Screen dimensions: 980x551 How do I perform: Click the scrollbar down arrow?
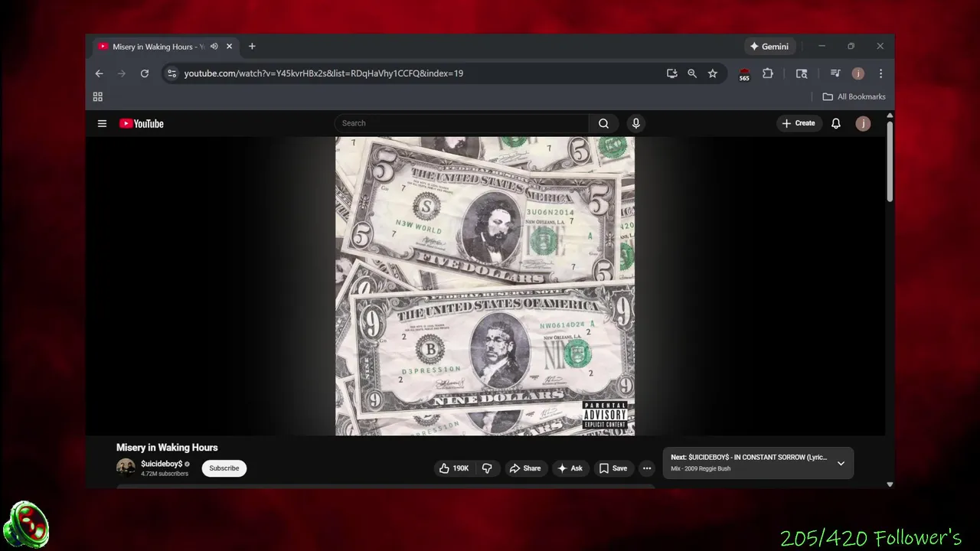(890, 484)
